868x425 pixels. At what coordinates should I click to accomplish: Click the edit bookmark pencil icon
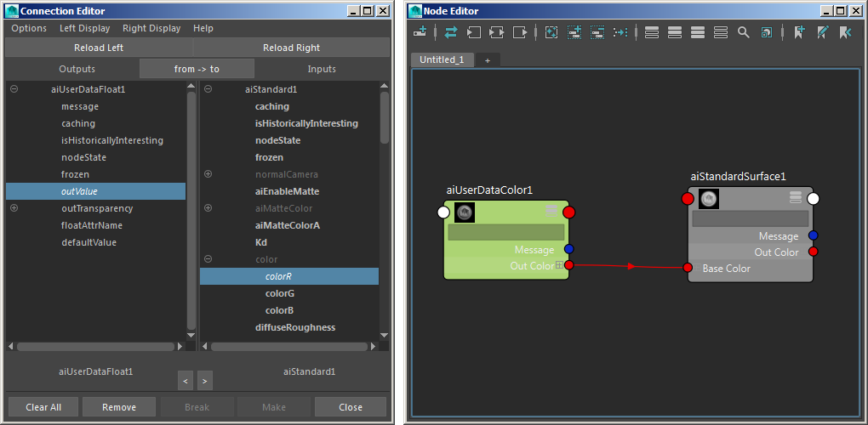(822, 32)
